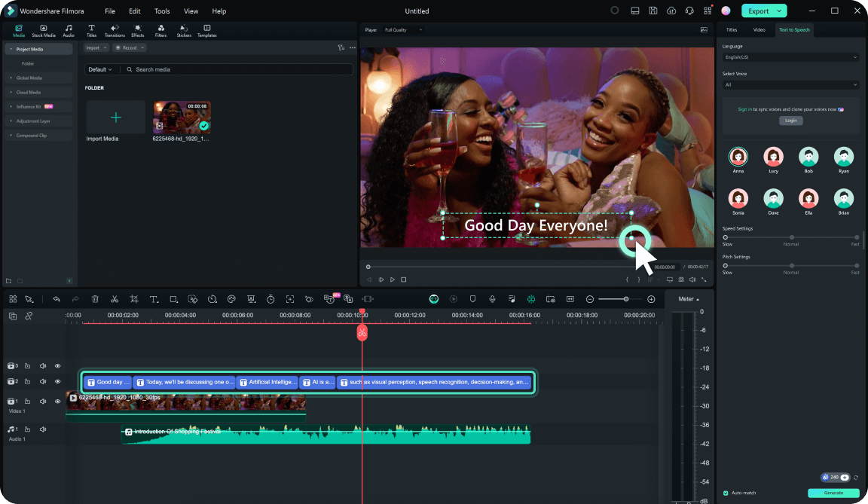
Task: Click the snapshot camera icon in player
Action: click(x=681, y=280)
